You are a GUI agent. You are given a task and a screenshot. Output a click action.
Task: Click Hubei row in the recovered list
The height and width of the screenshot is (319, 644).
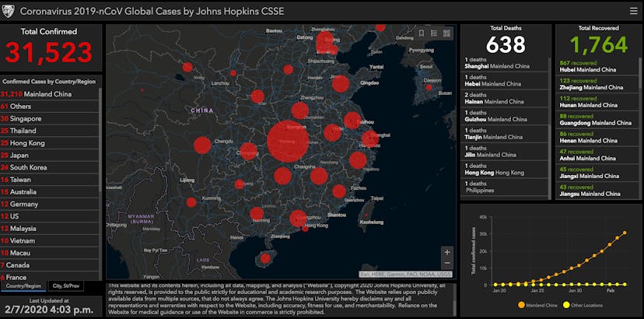[x=595, y=66]
